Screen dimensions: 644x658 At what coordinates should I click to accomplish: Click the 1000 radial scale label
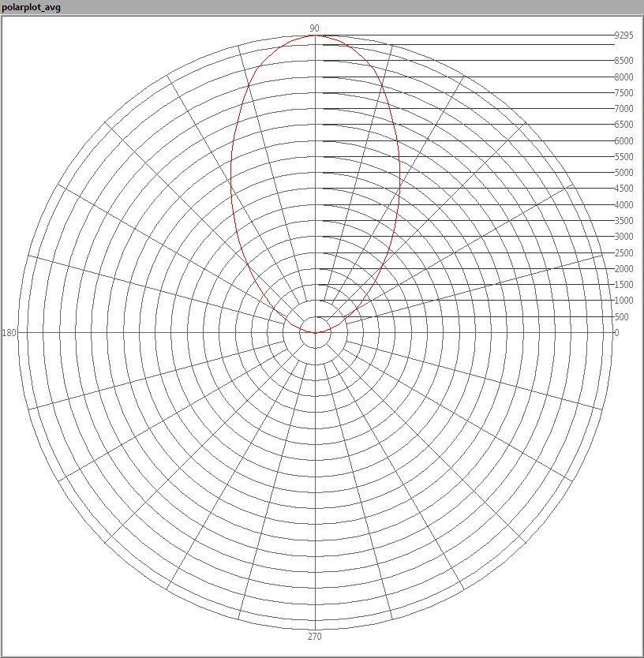tap(623, 301)
